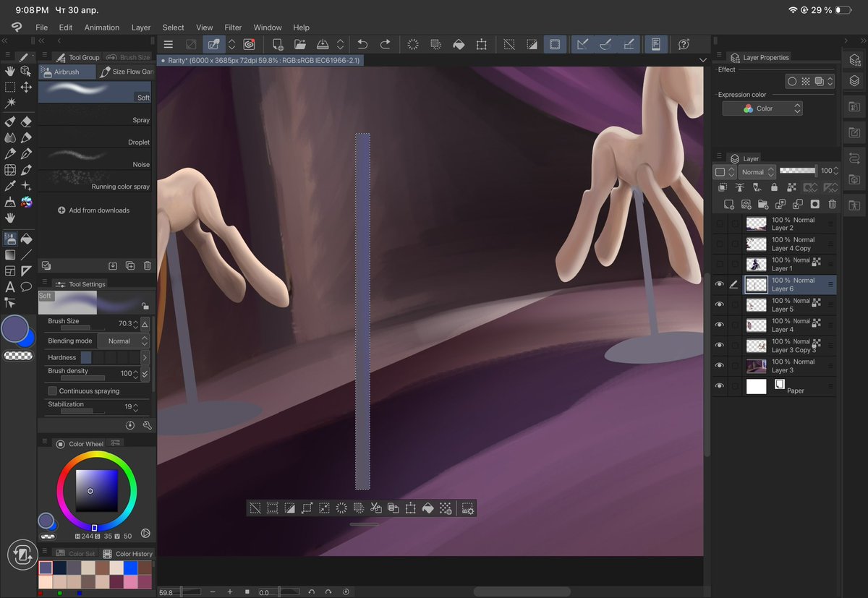Viewport: 868px width, 598px height.
Task: Select the Fill bucket tool
Action: [x=26, y=239]
